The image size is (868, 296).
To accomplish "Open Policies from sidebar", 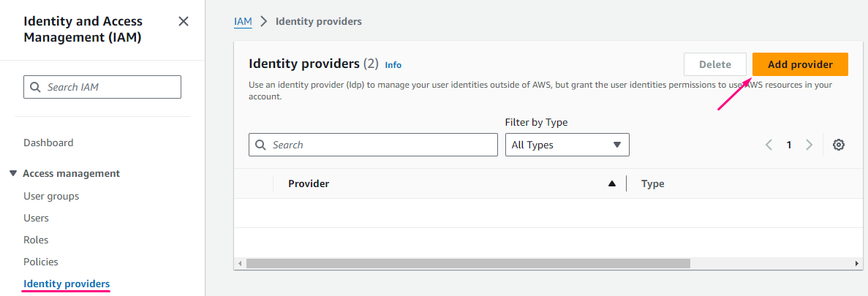I will [41, 262].
